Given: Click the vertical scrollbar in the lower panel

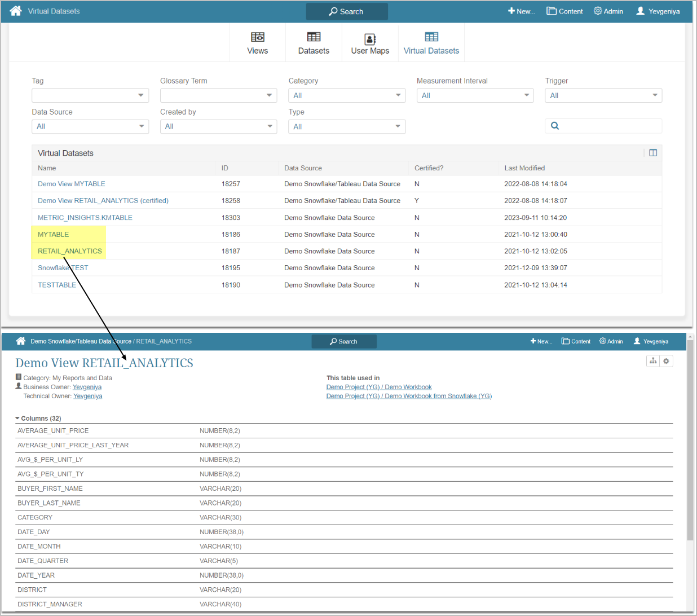Looking at the screenshot, I should pyautogui.click(x=690, y=451).
